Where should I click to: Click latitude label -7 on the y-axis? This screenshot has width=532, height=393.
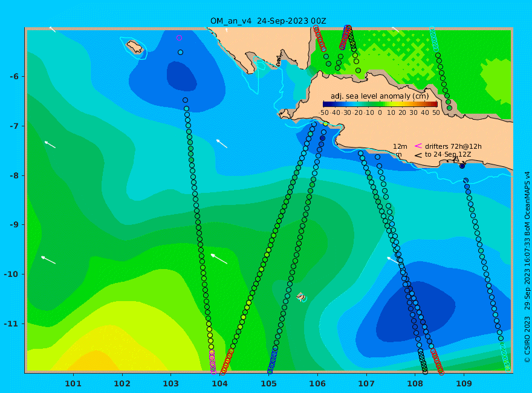pos(14,126)
